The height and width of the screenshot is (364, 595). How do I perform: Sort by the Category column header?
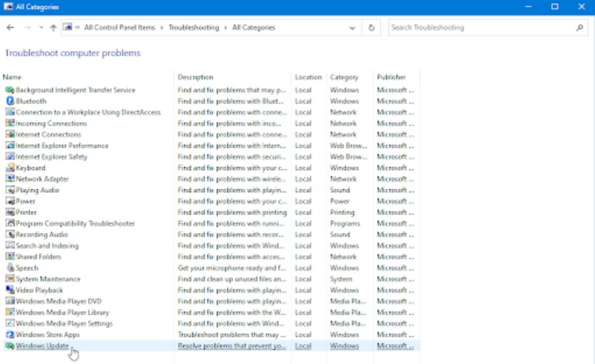pyautogui.click(x=344, y=77)
